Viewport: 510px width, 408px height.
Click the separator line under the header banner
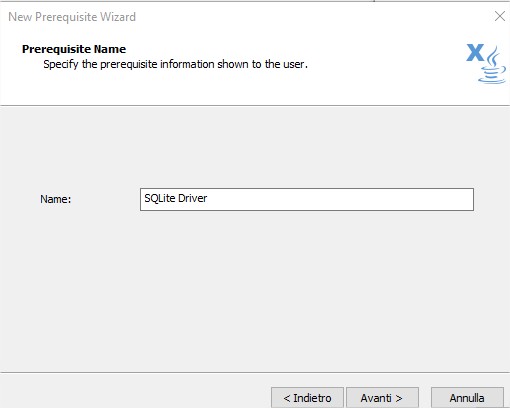(255, 106)
